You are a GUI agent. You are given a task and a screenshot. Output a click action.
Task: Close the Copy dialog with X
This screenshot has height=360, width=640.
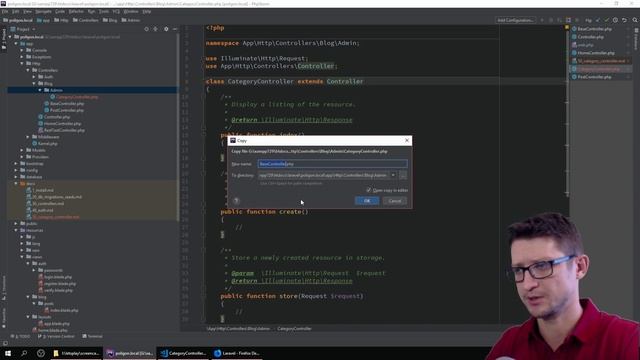point(407,140)
